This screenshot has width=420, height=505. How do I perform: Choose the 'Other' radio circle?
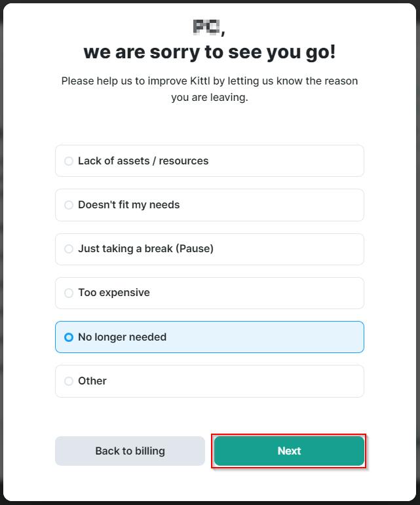[69, 381]
